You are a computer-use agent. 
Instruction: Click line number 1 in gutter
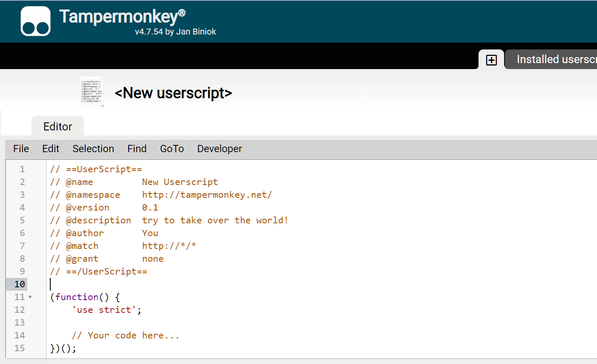22,169
